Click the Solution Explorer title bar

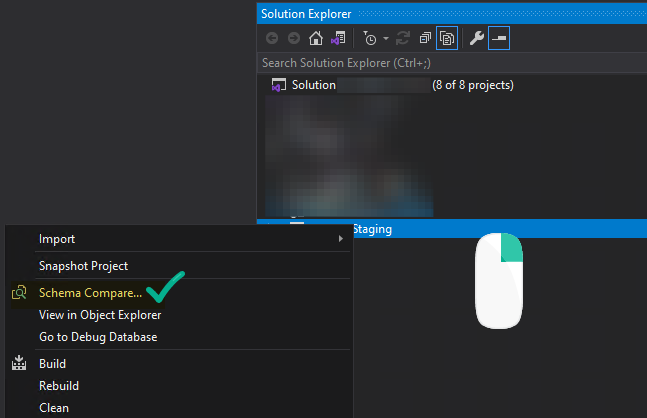coord(452,14)
